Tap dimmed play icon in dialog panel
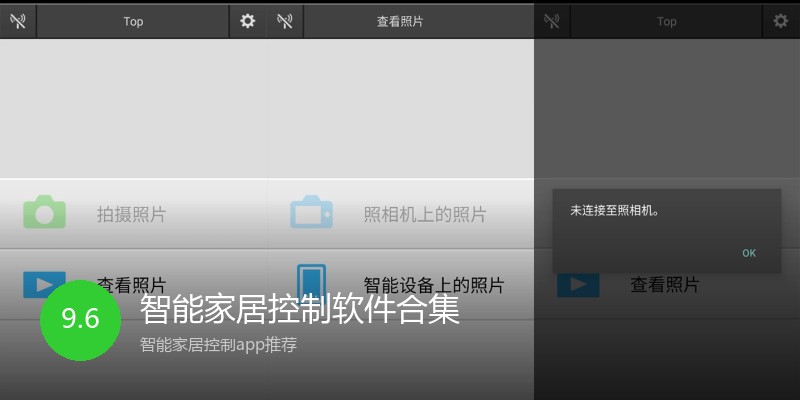This screenshot has width=800, height=400. click(x=578, y=285)
